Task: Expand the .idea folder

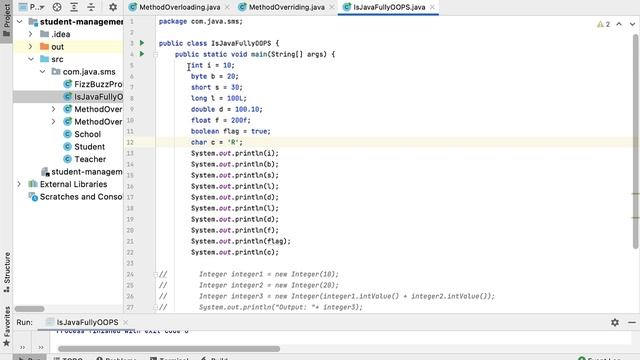Action: [x=31, y=34]
